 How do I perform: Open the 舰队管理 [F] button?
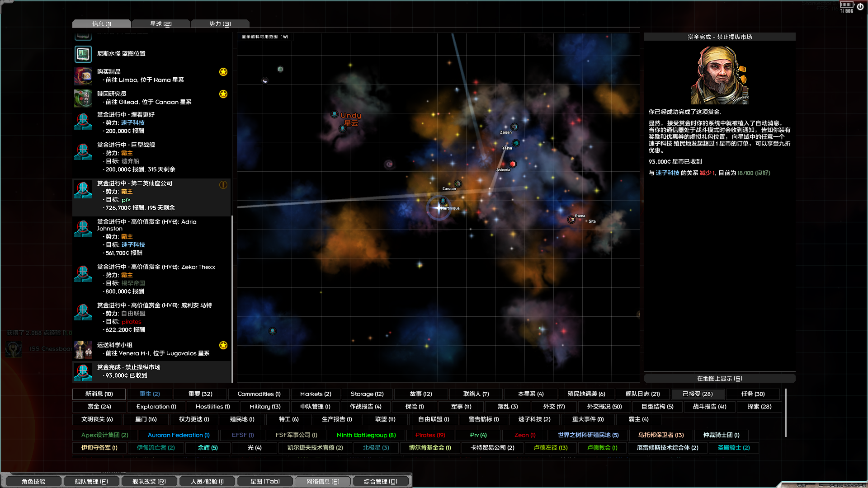point(91,482)
